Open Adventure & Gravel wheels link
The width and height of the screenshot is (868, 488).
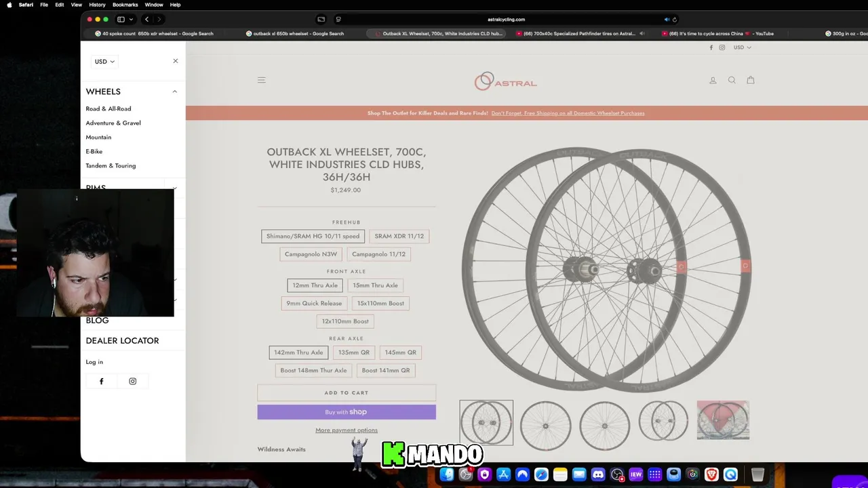(x=113, y=123)
